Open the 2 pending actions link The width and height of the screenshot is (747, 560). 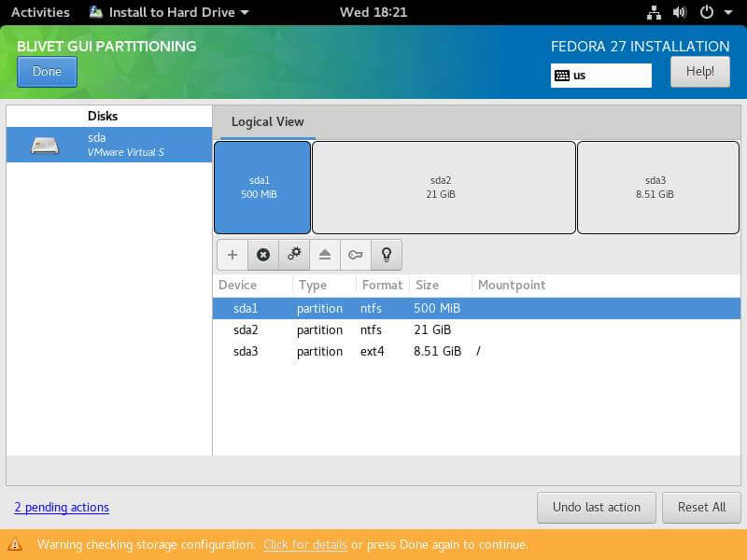tap(62, 507)
